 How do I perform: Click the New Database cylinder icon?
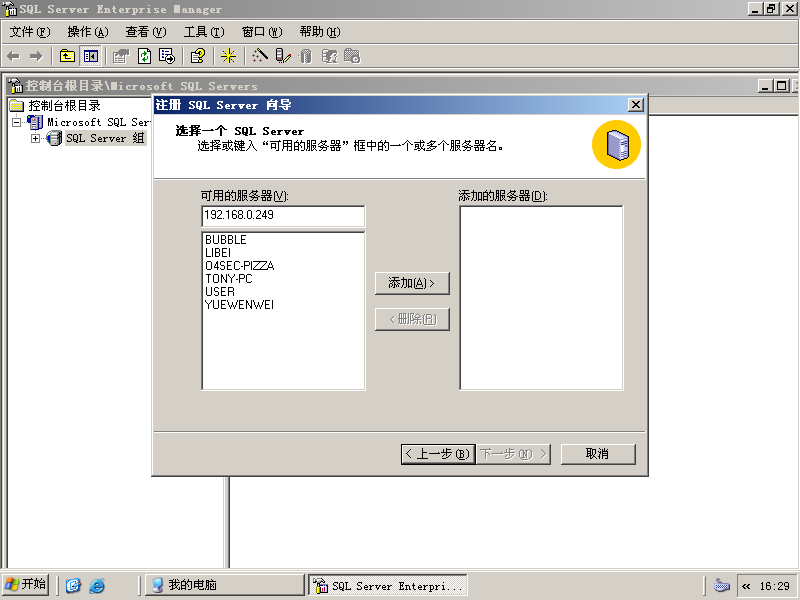[x=306, y=56]
